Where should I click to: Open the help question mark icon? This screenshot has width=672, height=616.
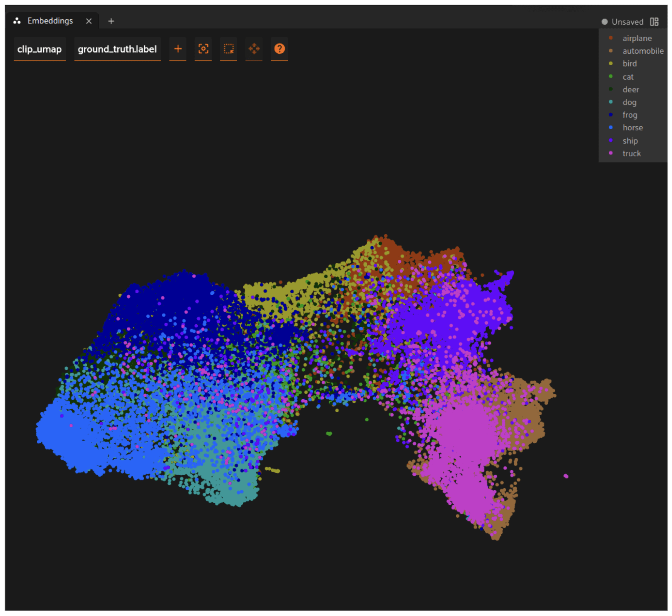(280, 49)
